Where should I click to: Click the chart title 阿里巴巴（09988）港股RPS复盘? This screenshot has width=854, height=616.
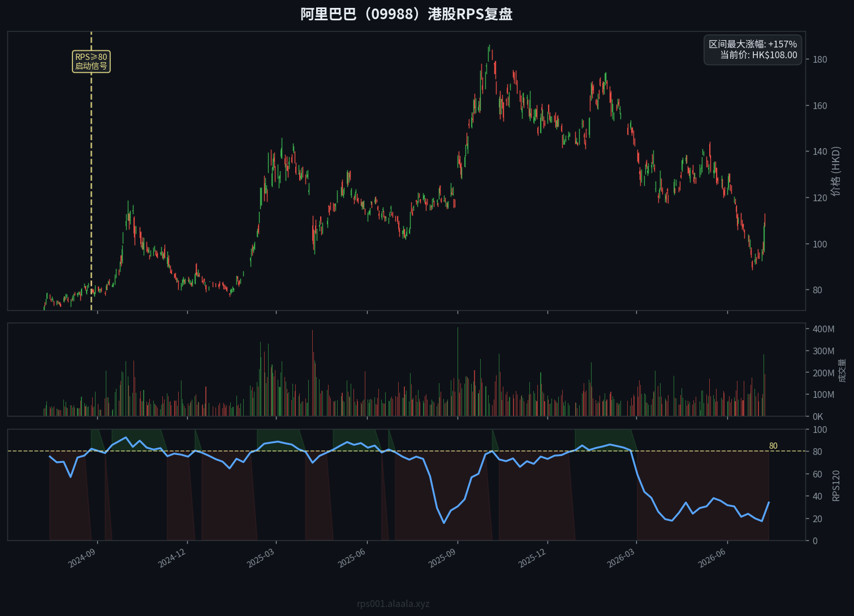pos(406,14)
